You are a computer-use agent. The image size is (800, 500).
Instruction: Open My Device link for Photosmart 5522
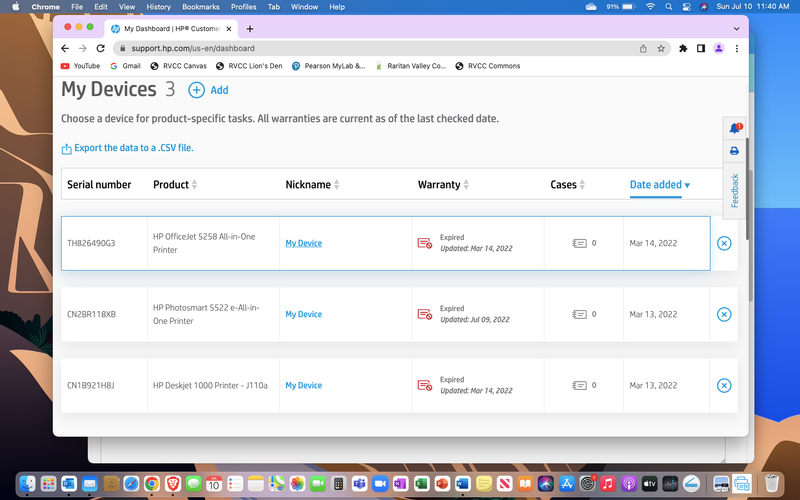[303, 314]
